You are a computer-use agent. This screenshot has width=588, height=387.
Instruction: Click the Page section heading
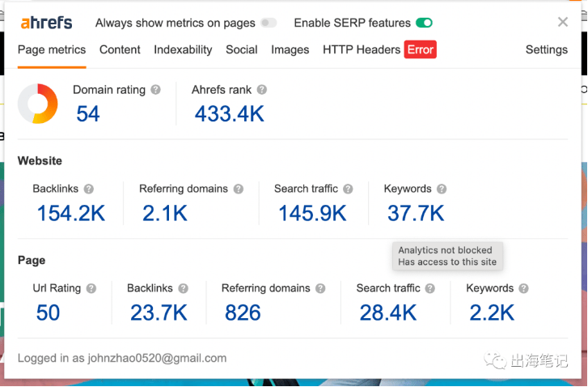click(x=32, y=260)
